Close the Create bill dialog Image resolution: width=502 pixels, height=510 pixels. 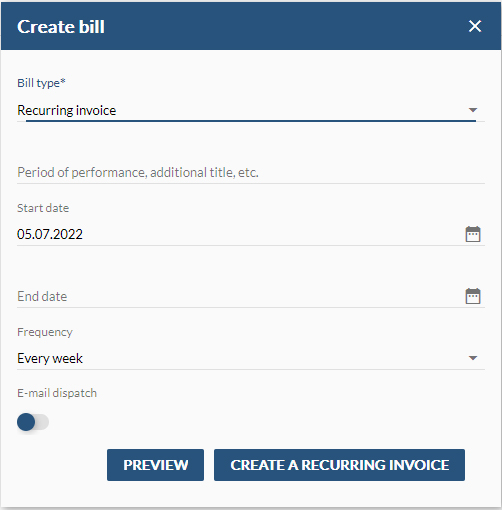click(x=475, y=26)
